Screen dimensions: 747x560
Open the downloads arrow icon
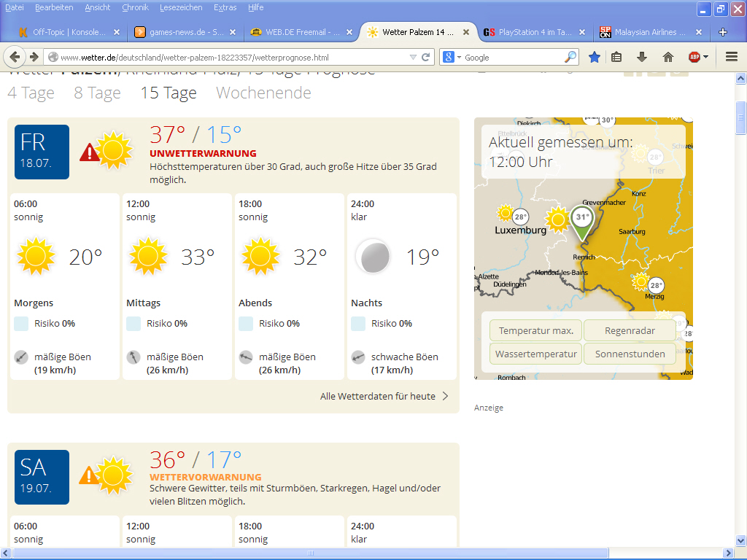642,57
